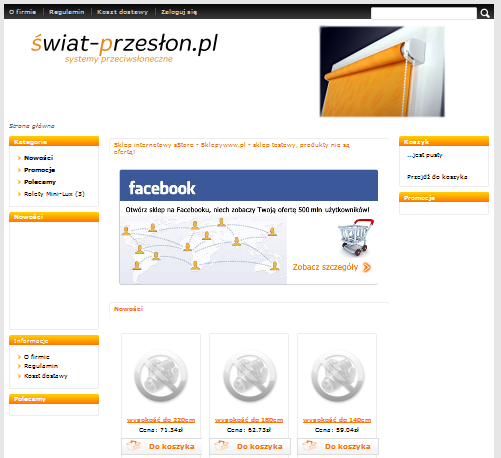Add wysokość do 220cm to cart
This screenshot has height=458, width=501.
[x=162, y=446]
